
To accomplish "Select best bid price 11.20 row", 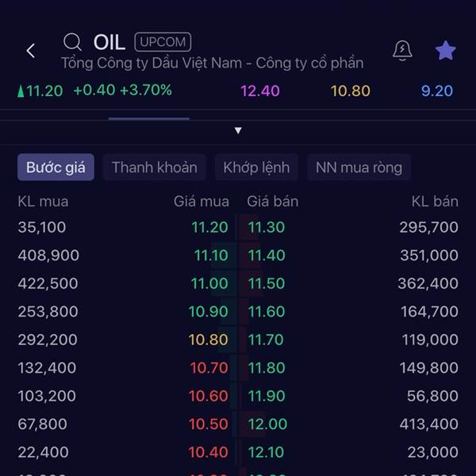I will (x=209, y=228).
